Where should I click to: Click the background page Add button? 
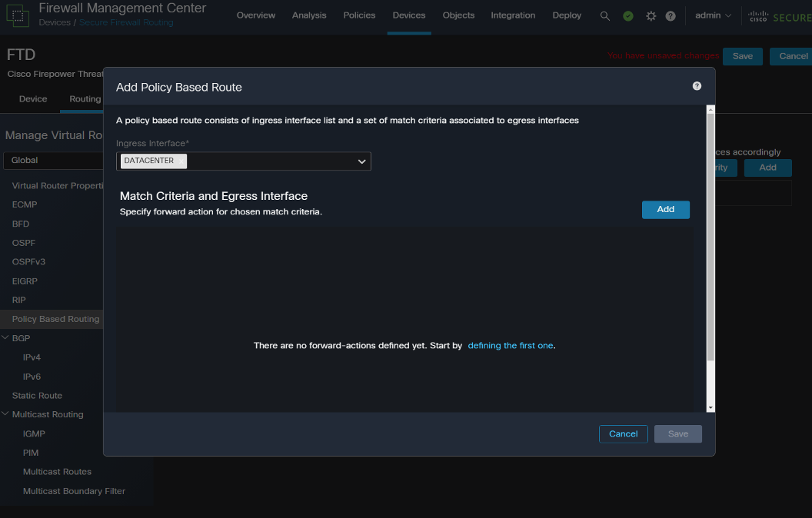[767, 168]
